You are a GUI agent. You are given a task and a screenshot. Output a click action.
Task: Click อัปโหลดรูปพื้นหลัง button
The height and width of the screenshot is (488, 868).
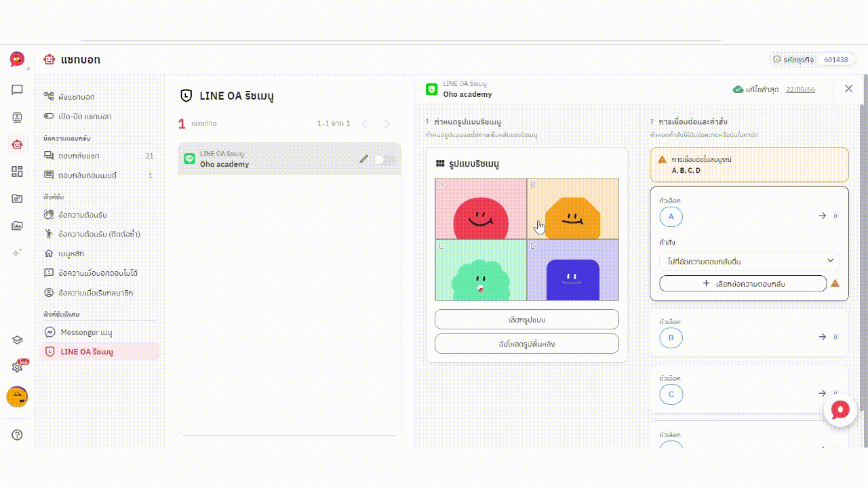[x=527, y=344]
